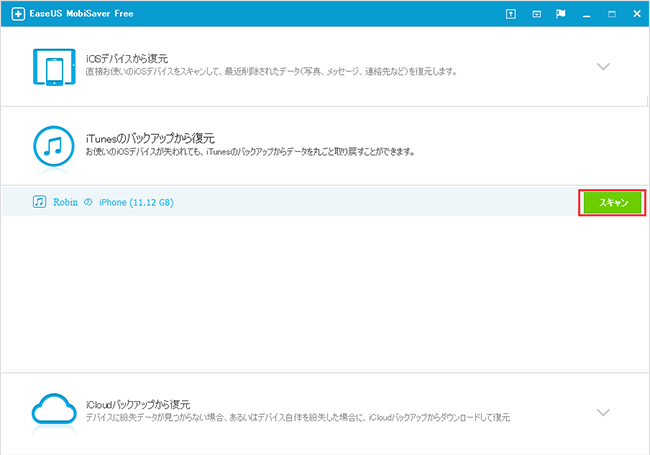This screenshot has width=650, height=455.
Task: Select the iOSデバイスから復元 heading
Action: tap(127, 58)
